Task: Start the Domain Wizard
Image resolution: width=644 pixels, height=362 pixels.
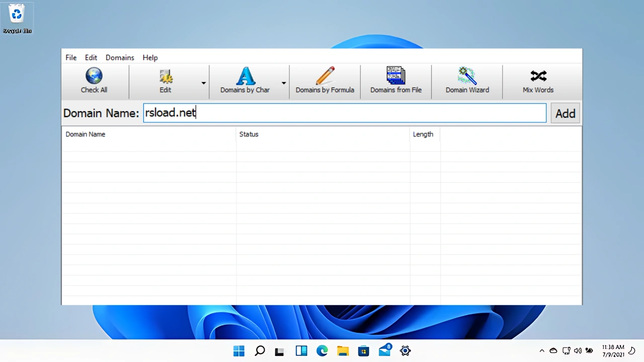Action: click(467, 81)
